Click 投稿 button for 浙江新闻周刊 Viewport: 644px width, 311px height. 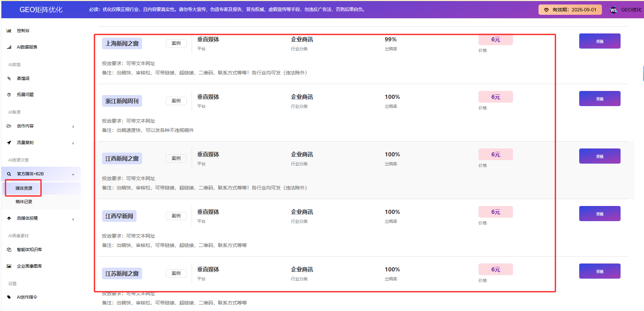tap(600, 99)
